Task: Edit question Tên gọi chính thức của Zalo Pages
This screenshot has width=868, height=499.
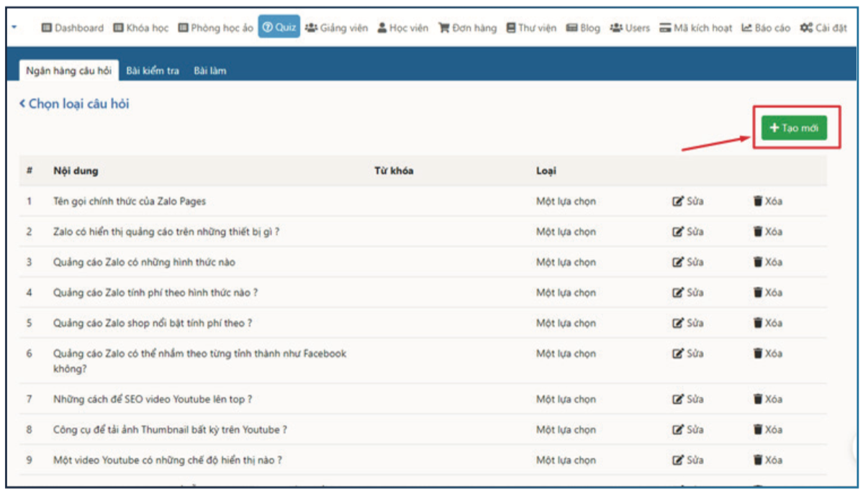Action: pos(687,201)
